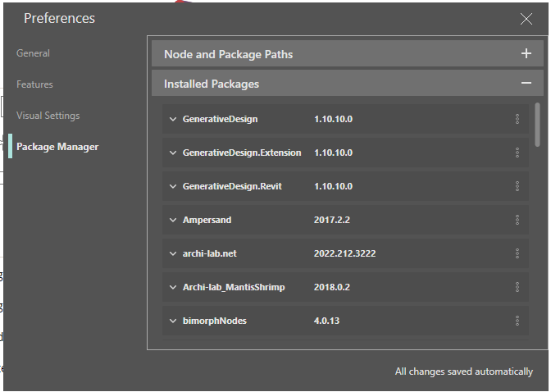
Task: Expand the GenerativeDesign package chevron
Action: click(x=173, y=119)
